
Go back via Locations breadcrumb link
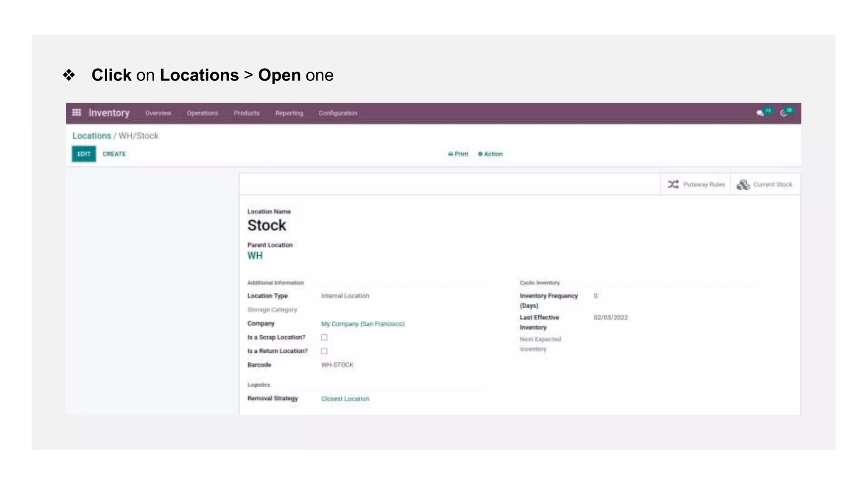click(x=92, y=136)
